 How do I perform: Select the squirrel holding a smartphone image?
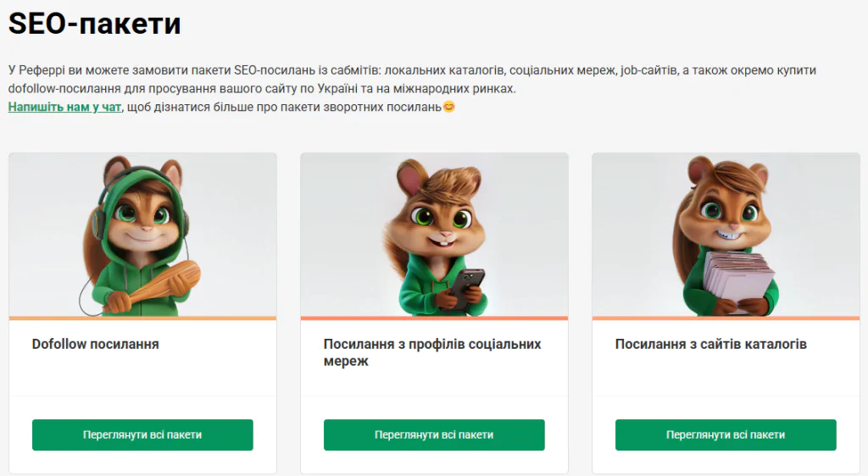(435, 235)
